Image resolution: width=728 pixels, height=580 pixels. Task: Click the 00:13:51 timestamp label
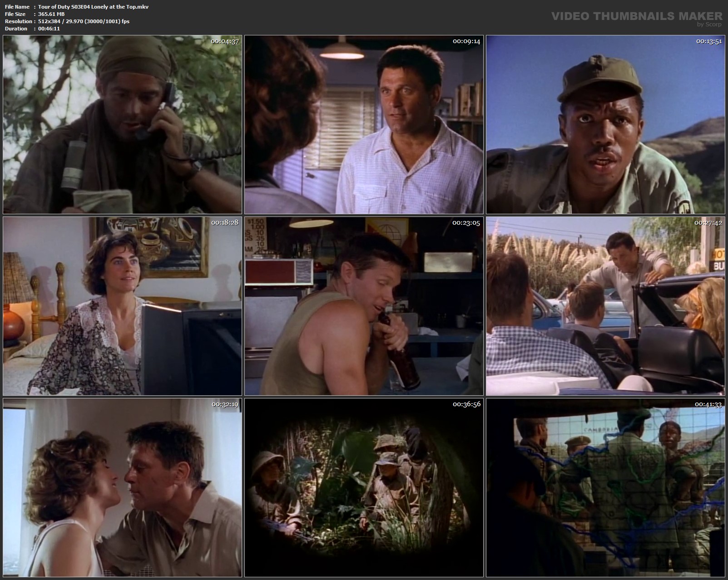[x=709, y=41]
